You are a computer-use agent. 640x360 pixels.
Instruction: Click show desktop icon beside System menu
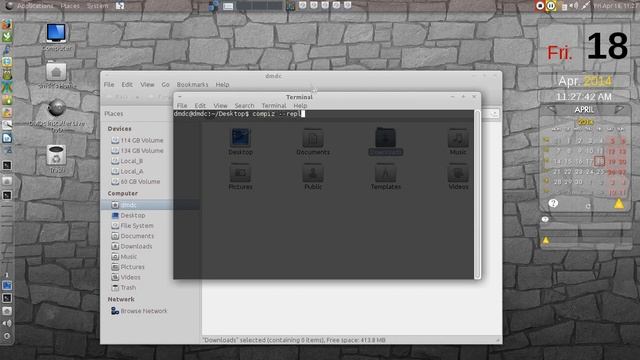point(120,6)
